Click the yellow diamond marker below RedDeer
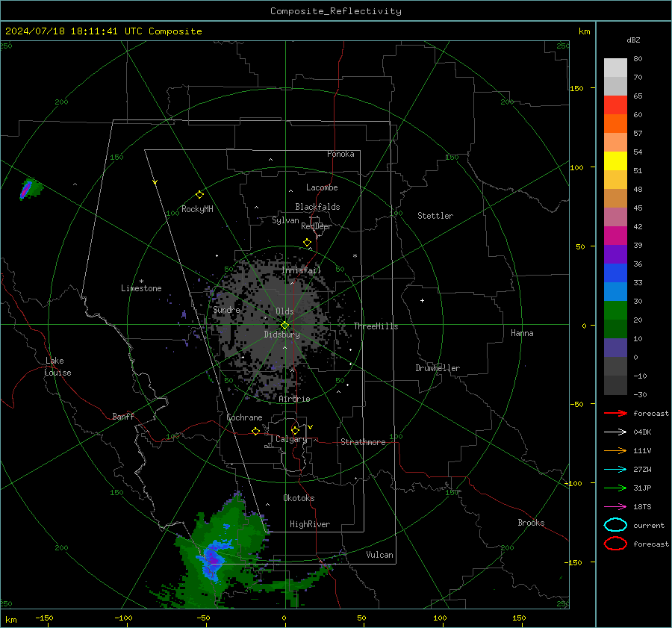672x628 pixels. 307,243
